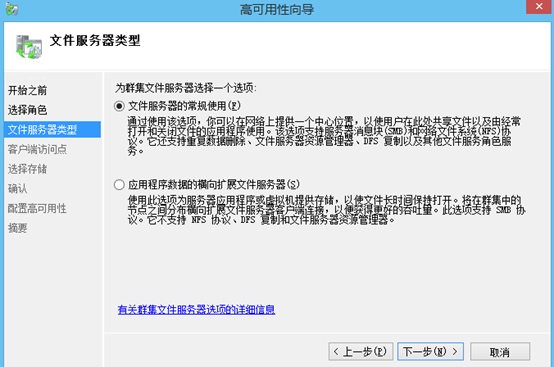Click the 为群集文件服务器选择一个选项 prompt text

coord(185,88)
